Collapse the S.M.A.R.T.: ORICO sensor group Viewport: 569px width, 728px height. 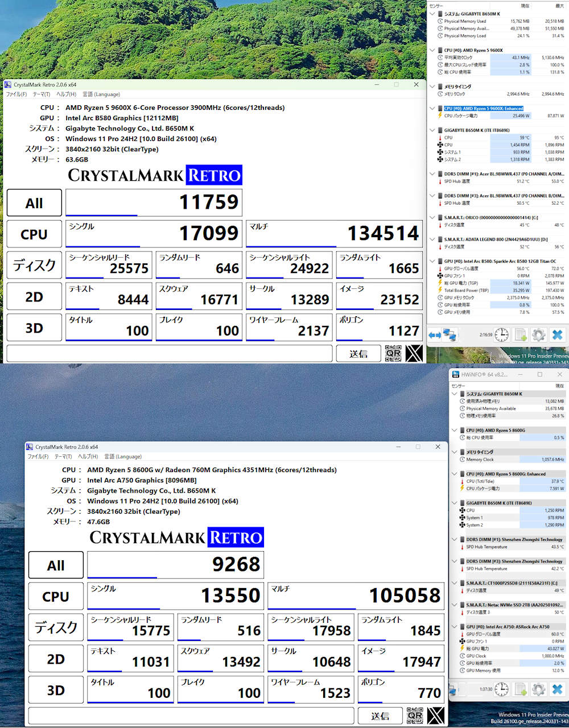pos(433,217)
